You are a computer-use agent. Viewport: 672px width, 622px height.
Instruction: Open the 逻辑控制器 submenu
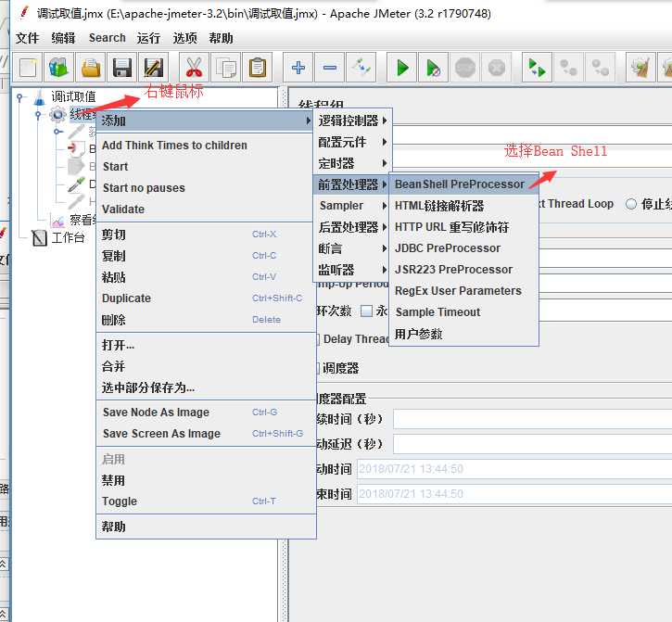point(352,121)
